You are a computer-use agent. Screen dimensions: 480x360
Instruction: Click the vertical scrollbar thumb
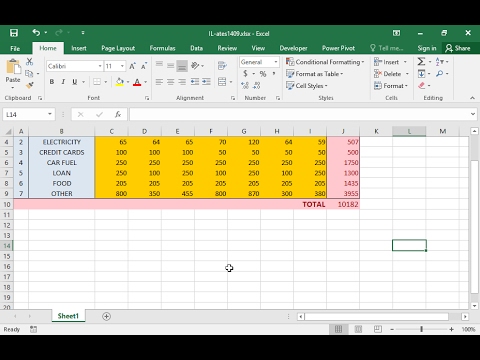[x=474, y=227]
